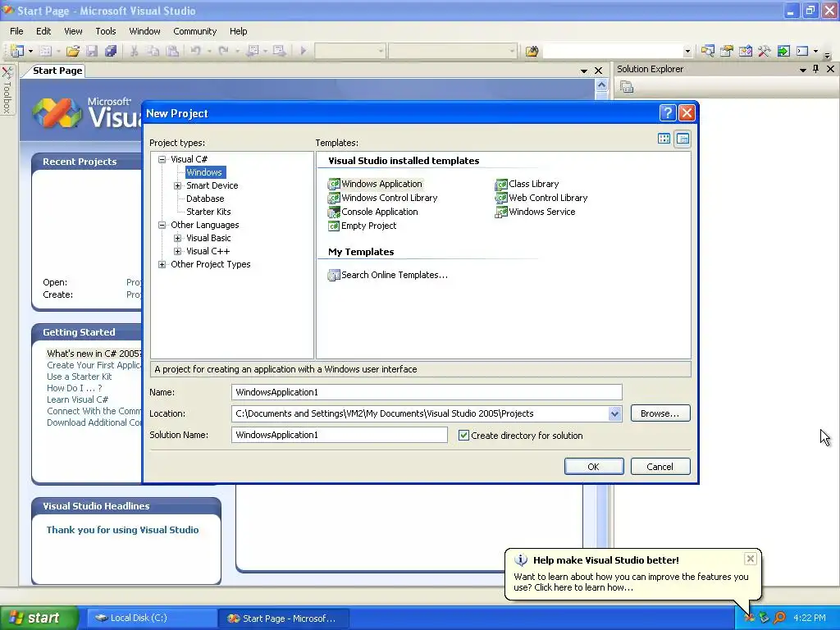Viewport: 840px width, 630px height.
Task: Click the Save All toolbar icon
Action: (111, 51)
